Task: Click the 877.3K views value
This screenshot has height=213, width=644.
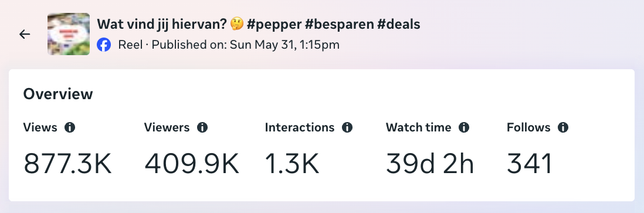Action: coord(67,164)
